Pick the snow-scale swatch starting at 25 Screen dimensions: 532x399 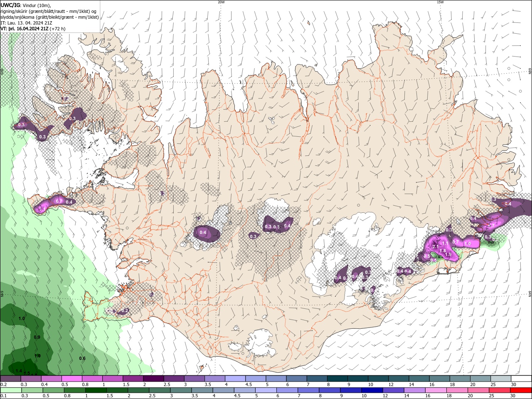[x=501, y=379]
